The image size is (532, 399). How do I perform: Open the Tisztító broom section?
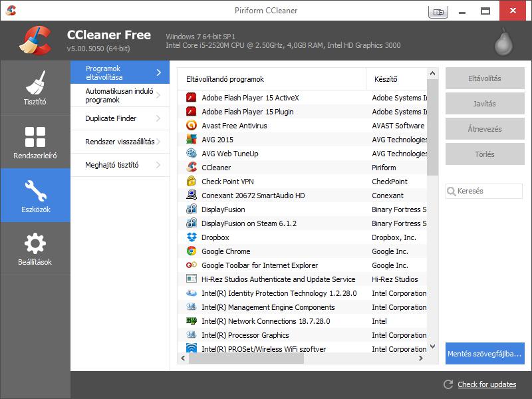[35, 88]
